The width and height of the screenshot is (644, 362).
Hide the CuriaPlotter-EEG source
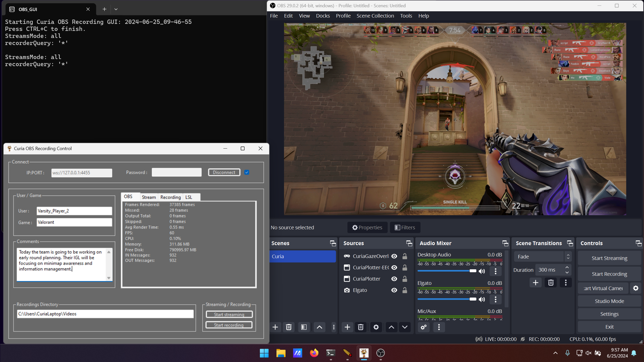(394, 268)
